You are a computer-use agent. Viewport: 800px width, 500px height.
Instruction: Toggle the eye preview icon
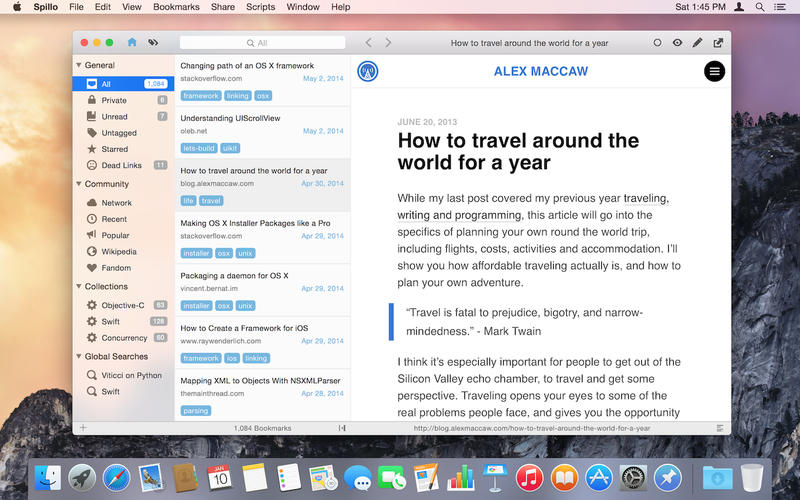click(x=677, y=43)
